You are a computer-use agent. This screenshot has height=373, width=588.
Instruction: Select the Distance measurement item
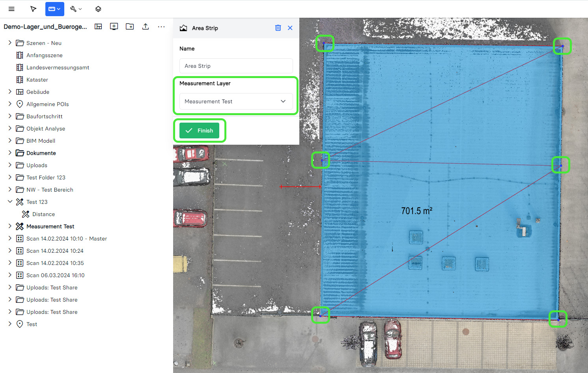(x=43, y=214)
